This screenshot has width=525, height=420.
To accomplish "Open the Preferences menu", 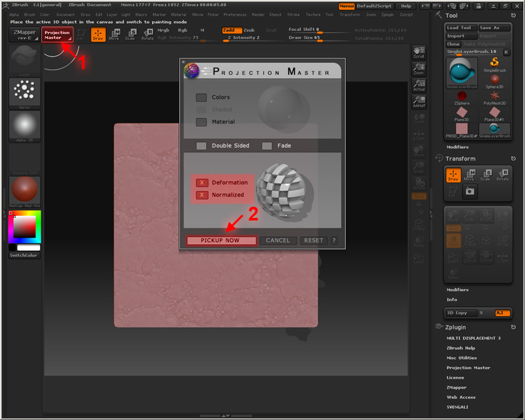I will (x=235, y=14).
